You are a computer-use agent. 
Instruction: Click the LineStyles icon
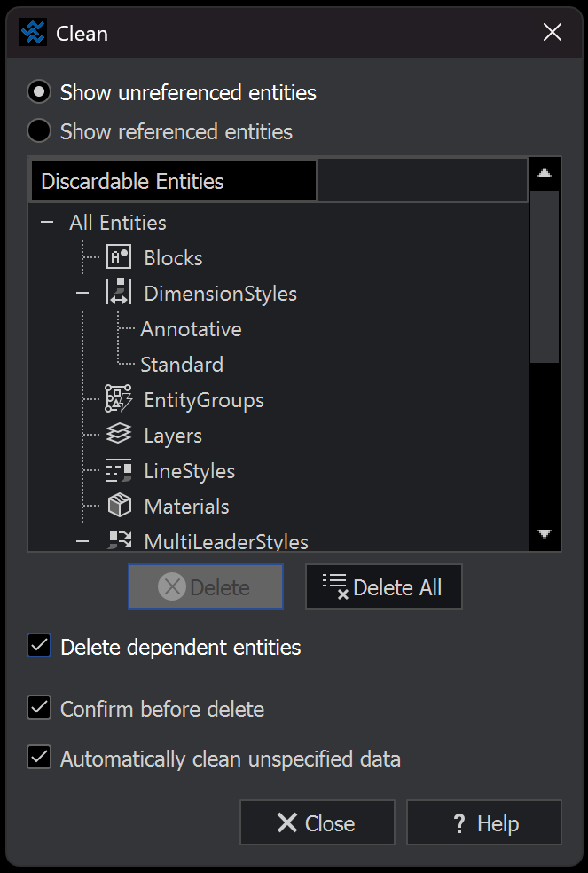[118, 469]
